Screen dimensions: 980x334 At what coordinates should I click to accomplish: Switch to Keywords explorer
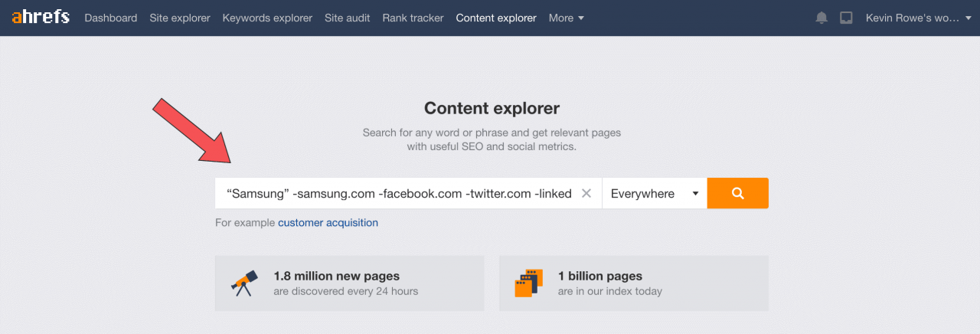tap(267, 18)
